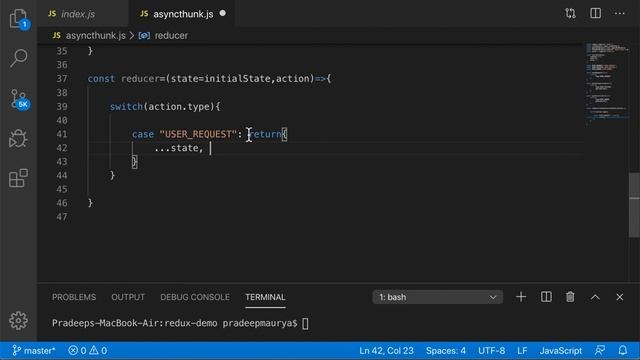Select the TERMINAL panel tab
This screenshot has height=360, width=640.
tap(265, 297)
